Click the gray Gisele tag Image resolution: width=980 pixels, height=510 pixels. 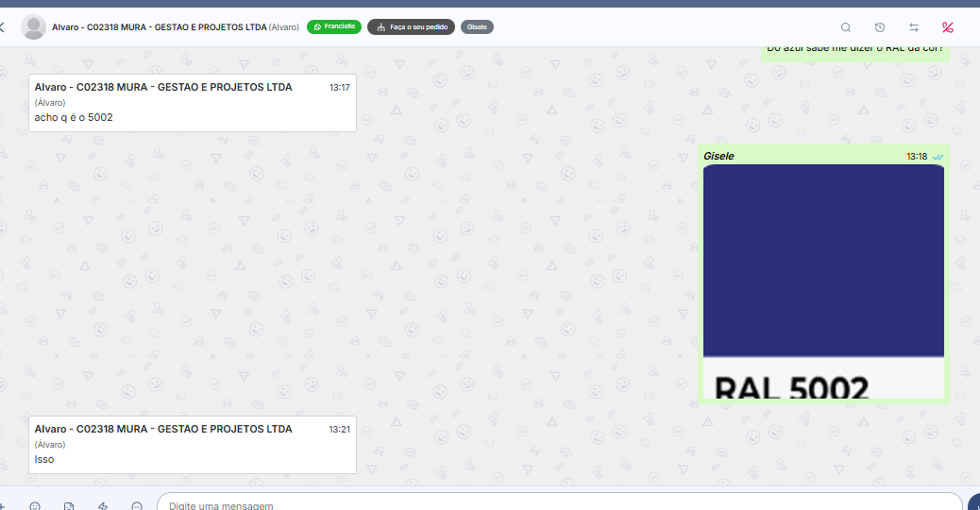point(477,27)
